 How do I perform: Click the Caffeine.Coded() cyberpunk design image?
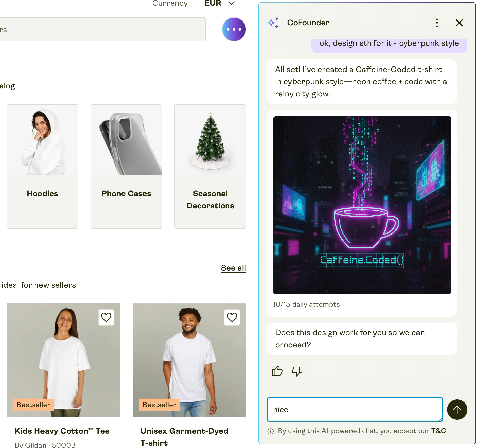[362, 205]
